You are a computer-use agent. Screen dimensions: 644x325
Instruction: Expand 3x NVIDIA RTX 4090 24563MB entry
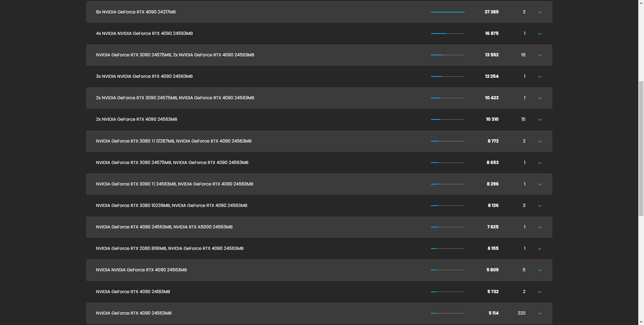point(540,76)
